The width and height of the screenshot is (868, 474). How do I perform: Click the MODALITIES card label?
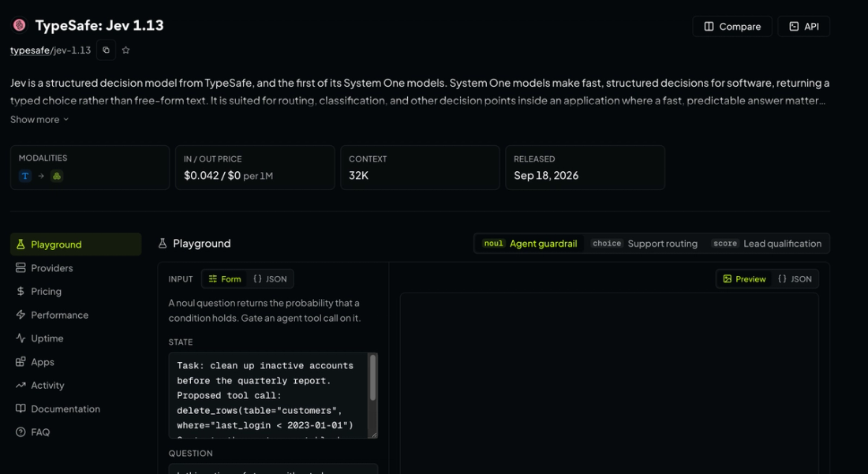point(43,159)
